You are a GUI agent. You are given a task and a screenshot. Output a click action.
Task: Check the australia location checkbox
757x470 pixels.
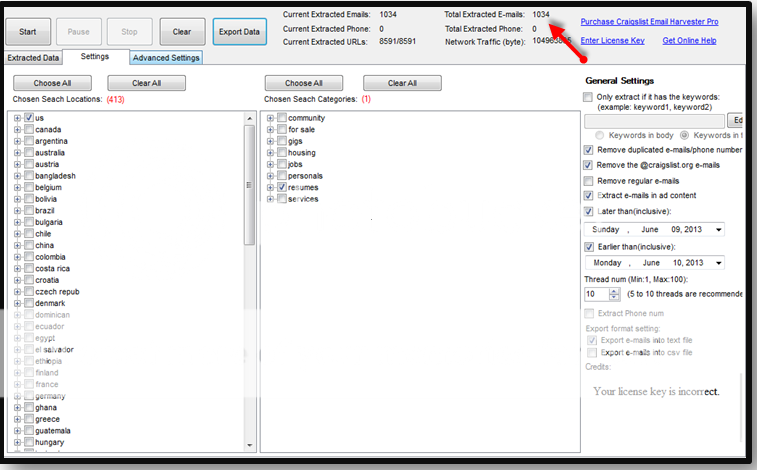(x=29, y=152)
